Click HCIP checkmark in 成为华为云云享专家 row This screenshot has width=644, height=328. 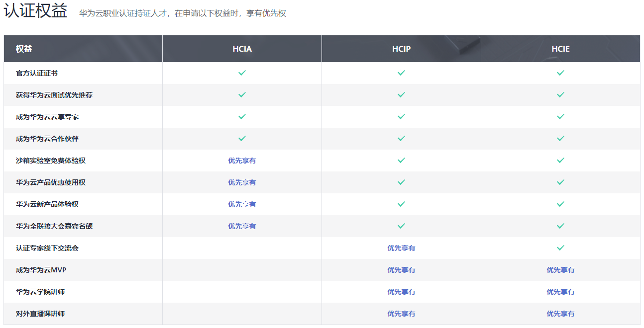[x=401, y=116]
